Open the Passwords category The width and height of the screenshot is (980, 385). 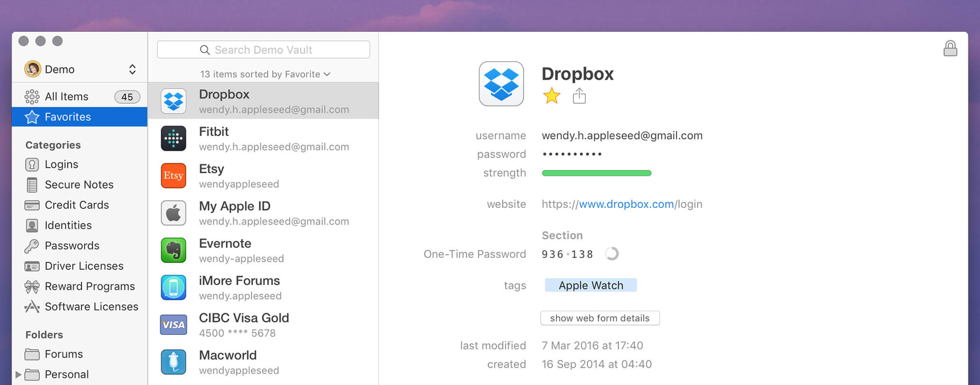(x=72, y=245)
